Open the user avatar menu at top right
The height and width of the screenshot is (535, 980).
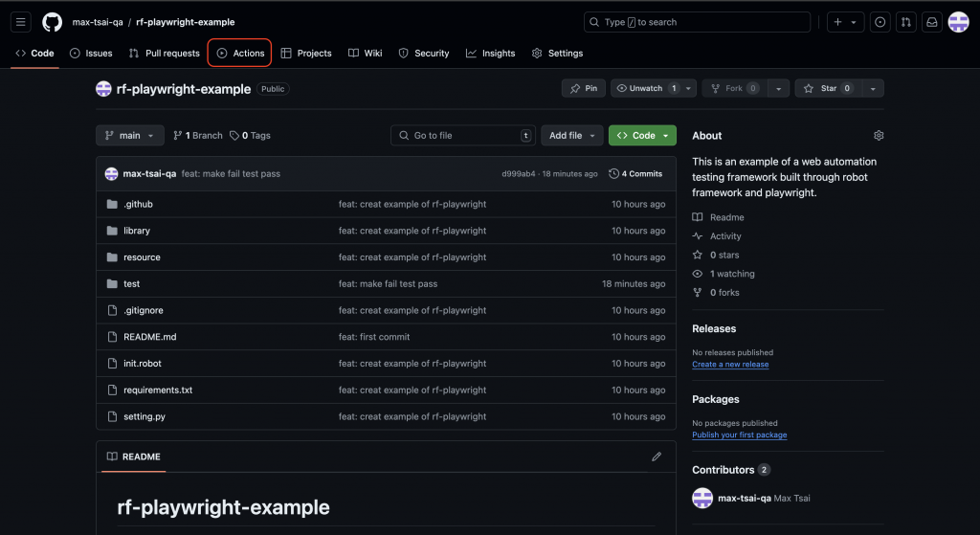pos(958,22)
